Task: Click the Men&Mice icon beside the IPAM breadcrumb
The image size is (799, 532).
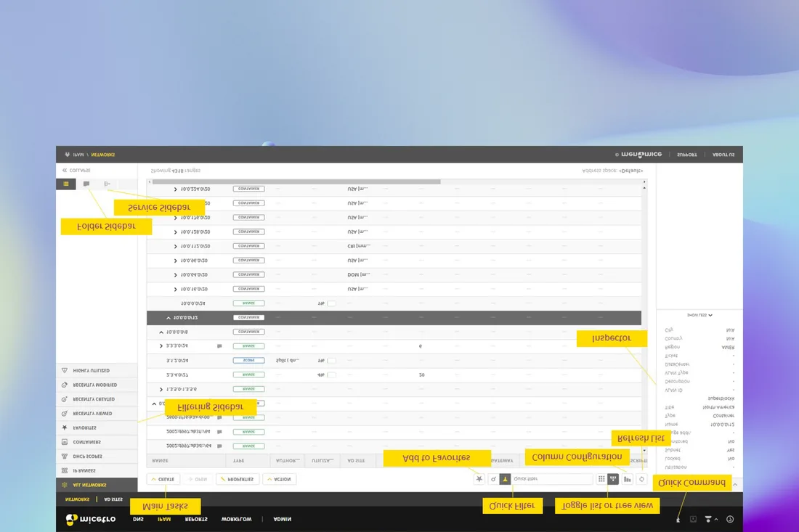Action: click(68, 155)
